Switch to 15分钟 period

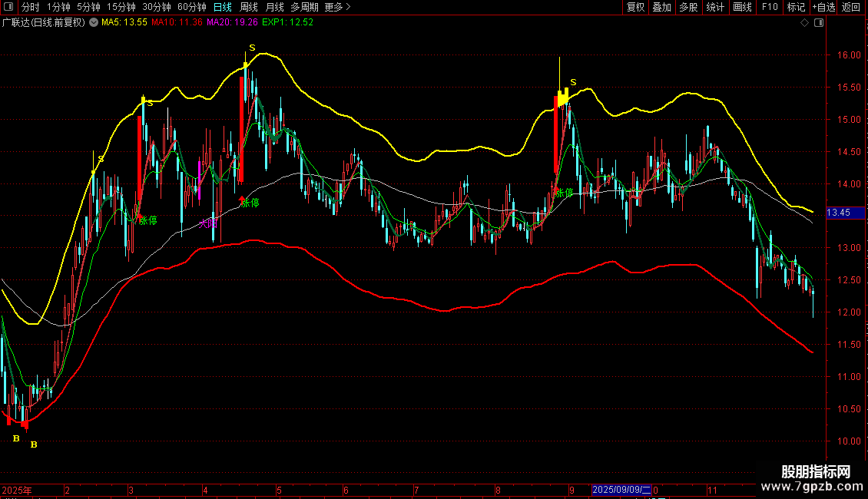[121, 7]
